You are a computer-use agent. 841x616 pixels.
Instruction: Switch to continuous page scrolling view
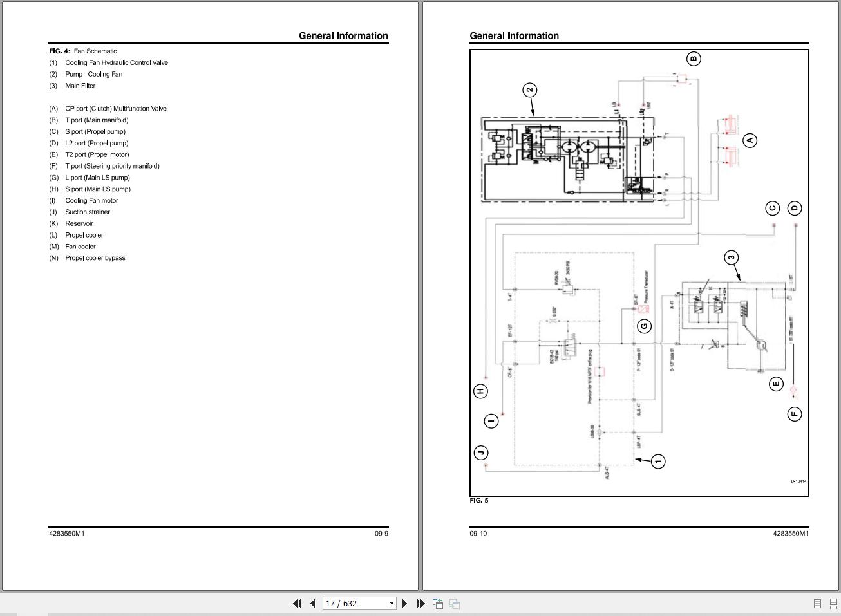point(833,603)
